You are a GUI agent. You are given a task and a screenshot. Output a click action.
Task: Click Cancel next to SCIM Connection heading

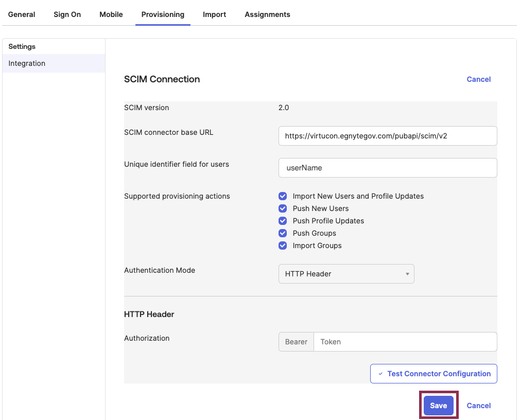478,79
